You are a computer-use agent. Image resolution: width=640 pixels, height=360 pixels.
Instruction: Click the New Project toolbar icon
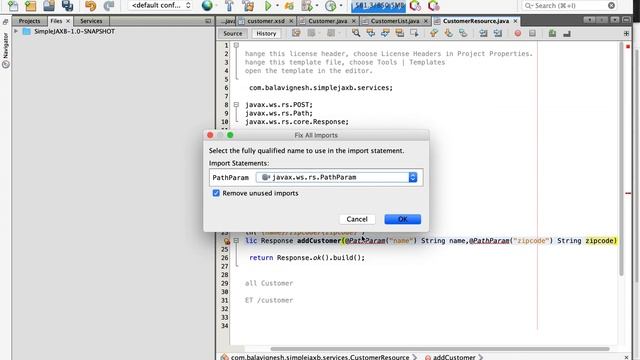[31, 6]
